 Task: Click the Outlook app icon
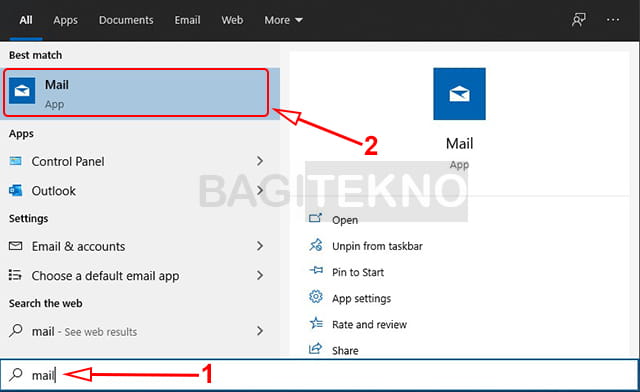point(16,190)
